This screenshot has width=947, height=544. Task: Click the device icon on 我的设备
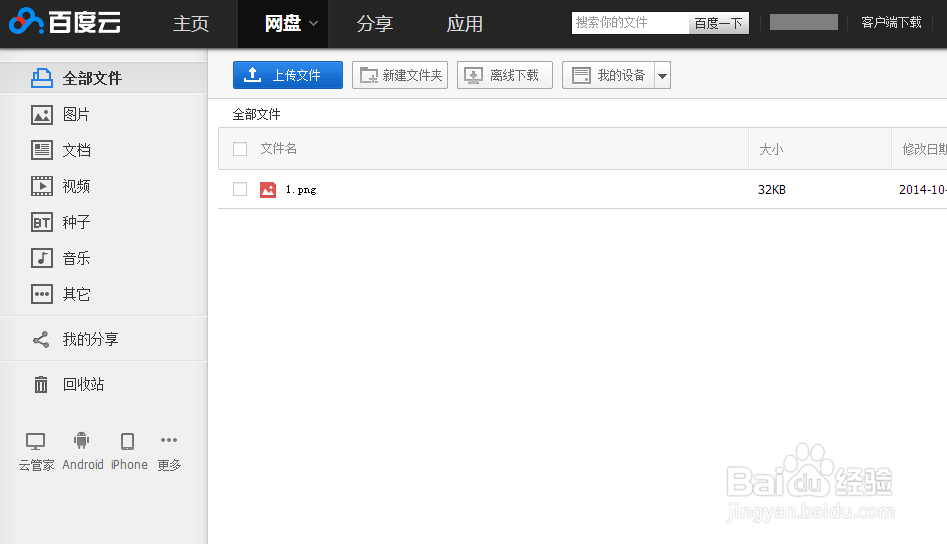[582, 75]
